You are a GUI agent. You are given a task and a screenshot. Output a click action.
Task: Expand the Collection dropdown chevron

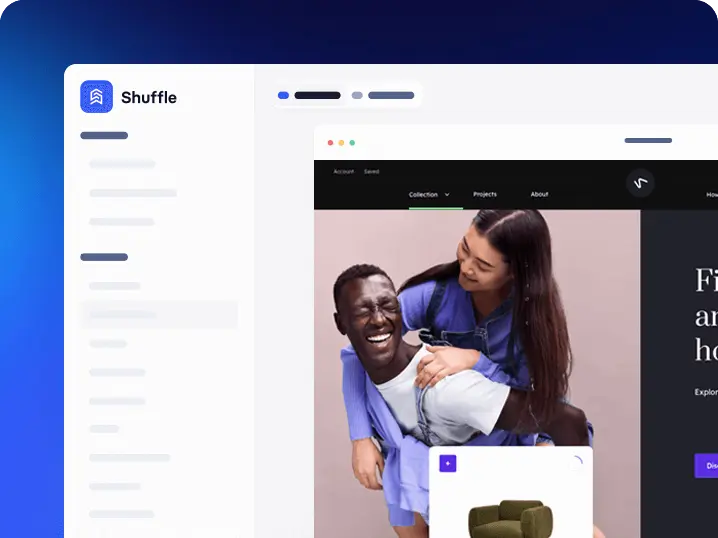click(447, 194)
